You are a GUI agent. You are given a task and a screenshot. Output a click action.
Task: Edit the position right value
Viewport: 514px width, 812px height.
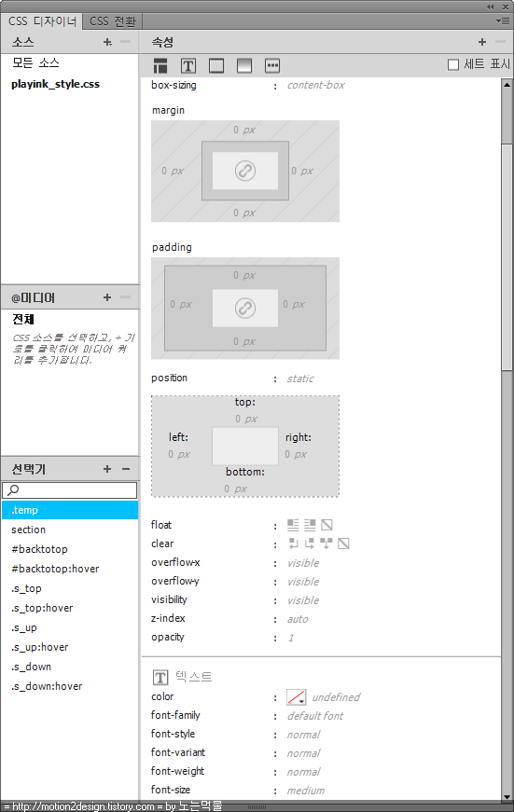pyautogui.click(x=296, y=454)
